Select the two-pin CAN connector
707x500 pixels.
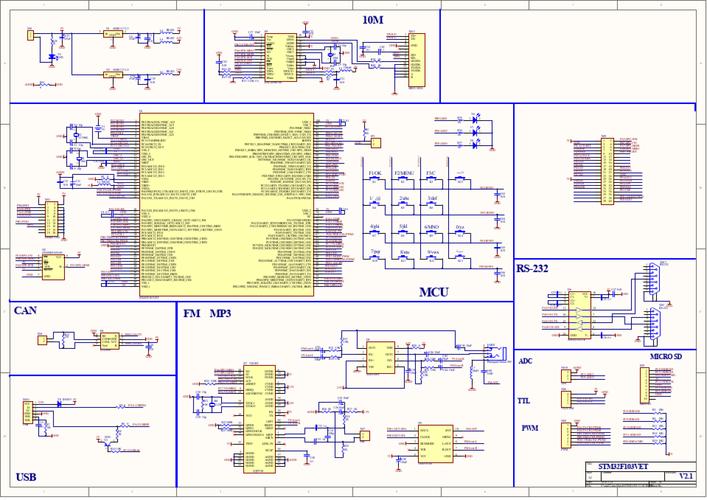pyautogui.click(x=42, y=340)
